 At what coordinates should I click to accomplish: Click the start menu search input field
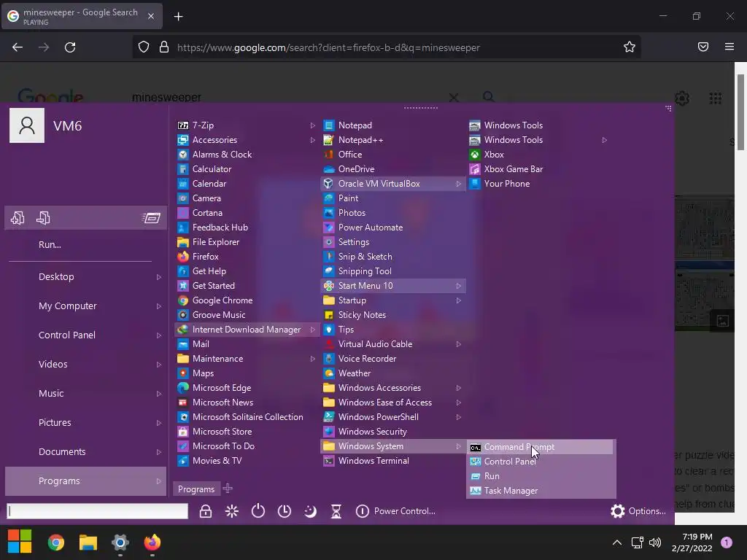coord(97,511)
